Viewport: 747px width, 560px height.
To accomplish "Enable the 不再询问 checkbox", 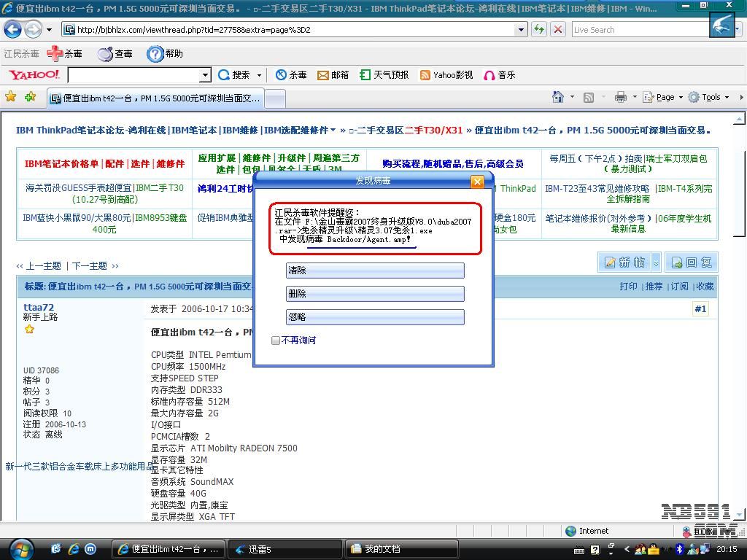I will pyautogui.click(x=276, y=341).
